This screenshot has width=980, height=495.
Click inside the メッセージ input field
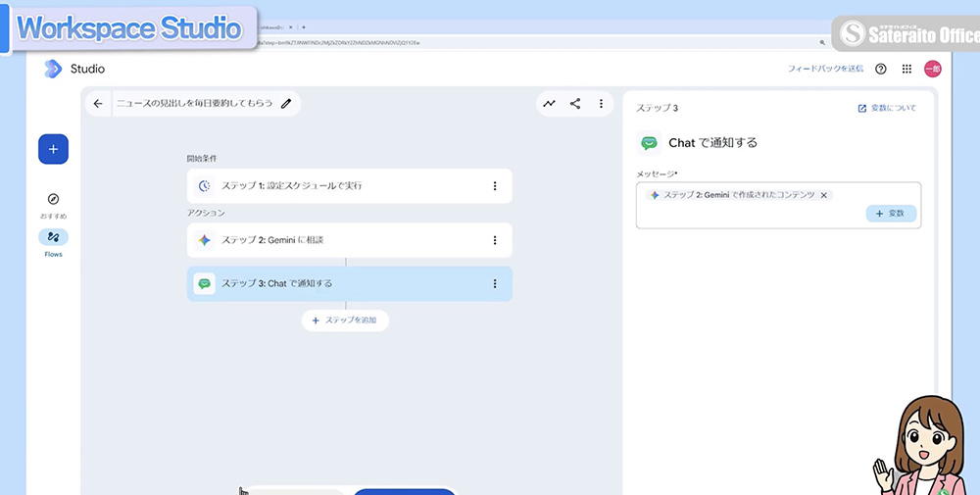point(778,206)
